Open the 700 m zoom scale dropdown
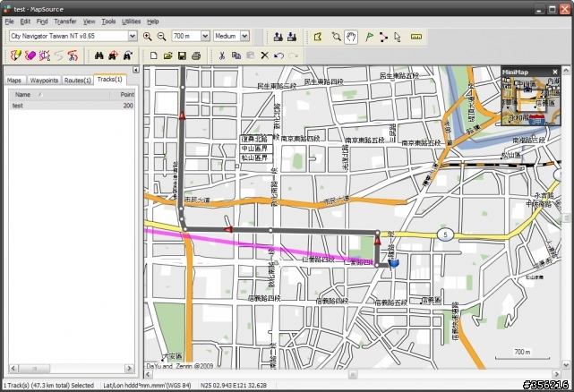Screen dimensions: 574x392 (204, 37)
